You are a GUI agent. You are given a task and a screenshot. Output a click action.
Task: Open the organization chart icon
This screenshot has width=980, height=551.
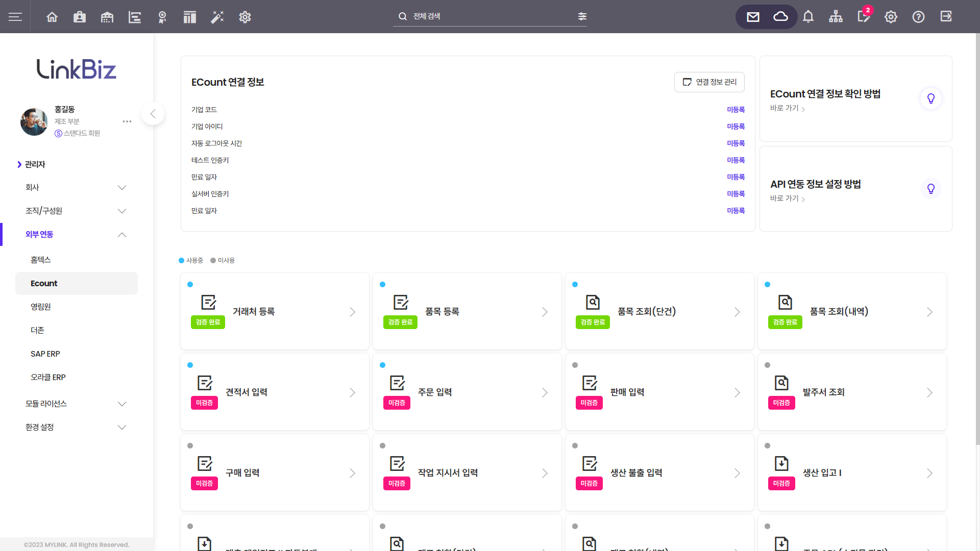836,17
